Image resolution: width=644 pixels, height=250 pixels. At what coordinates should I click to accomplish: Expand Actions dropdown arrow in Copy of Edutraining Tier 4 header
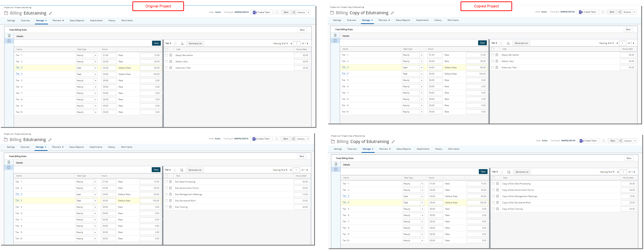635,141
